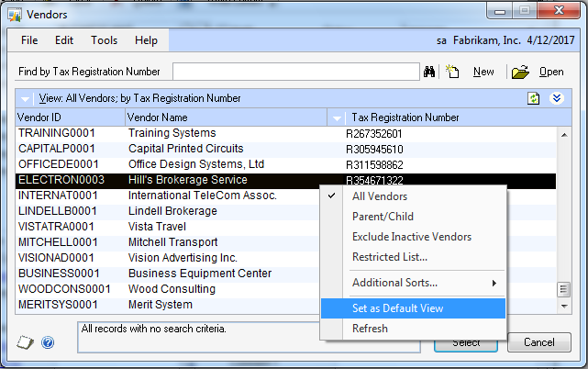Click the refresh view icon
Image resolution: width=588 pixels, height=369 pixels.
click(534, 98)
